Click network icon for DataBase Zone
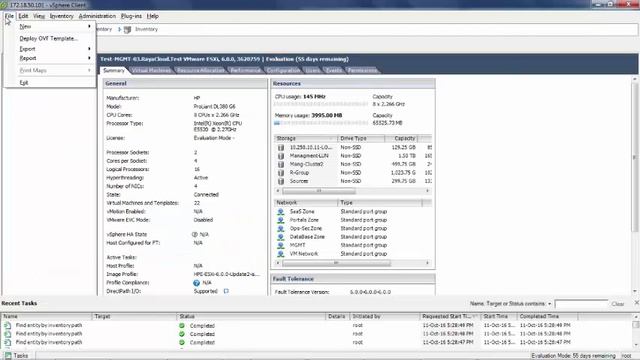Screen dimensions: 640x360 tap(281, 237)
